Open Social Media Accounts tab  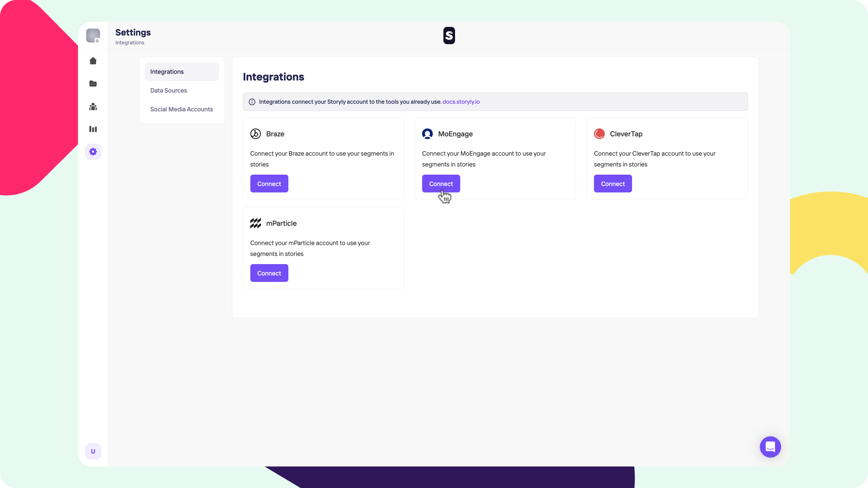click(x=181, y=109)
